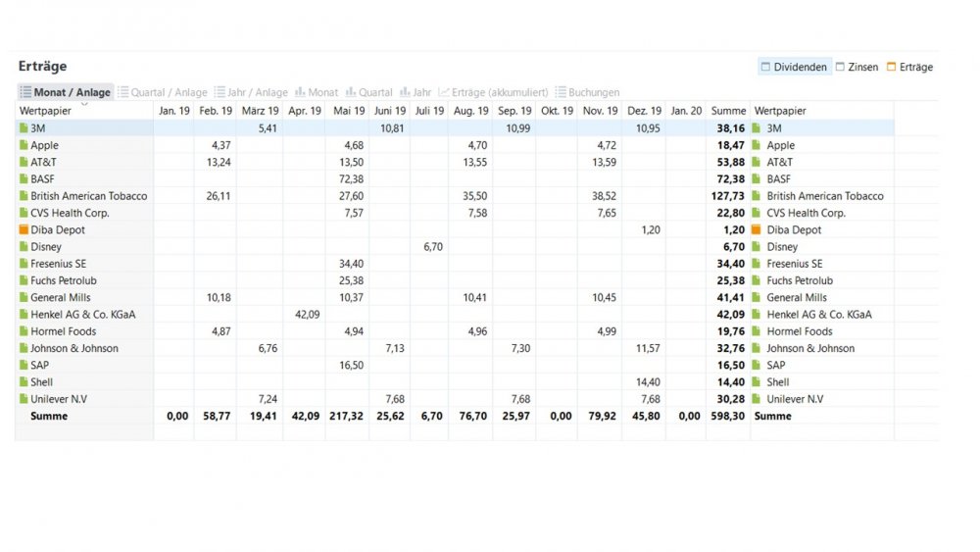The height and width of the screenshot is (552, 980).
Task: Click green icon of Shell in right column
Action: coord(757,382)
